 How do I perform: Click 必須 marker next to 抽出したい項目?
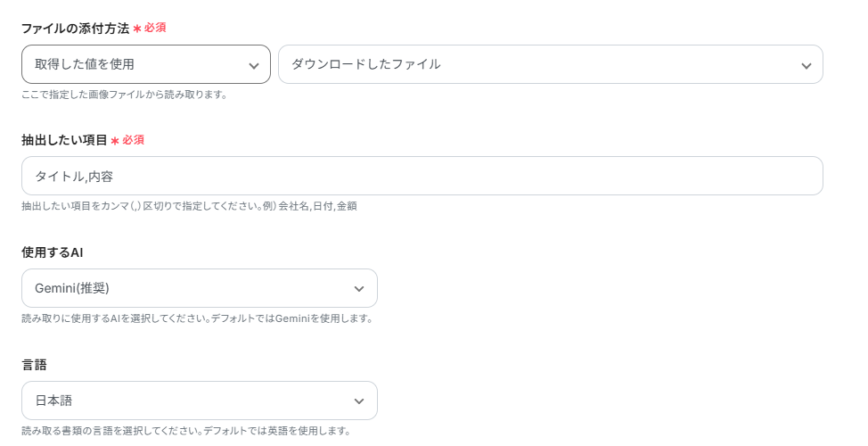click(133, 140)
